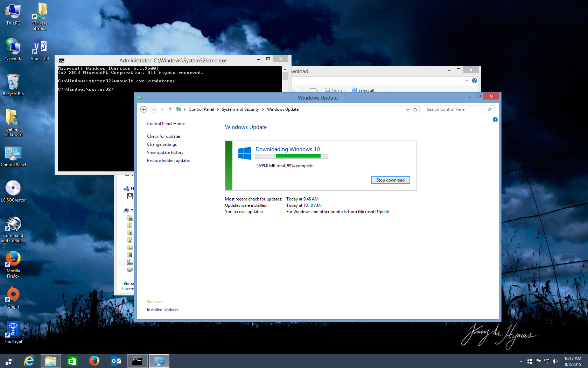The height and width of the screenshot is (368, 588).
Task: Expand the arrow after System and Security breadcrumb
Action: click(263, 109)
